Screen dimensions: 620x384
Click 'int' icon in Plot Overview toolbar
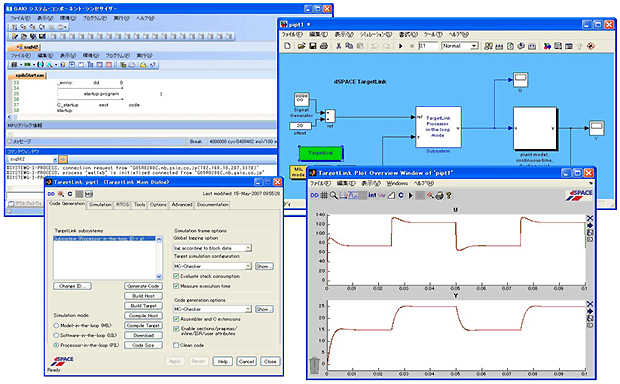pyautogui.click(x=372, y=195)
